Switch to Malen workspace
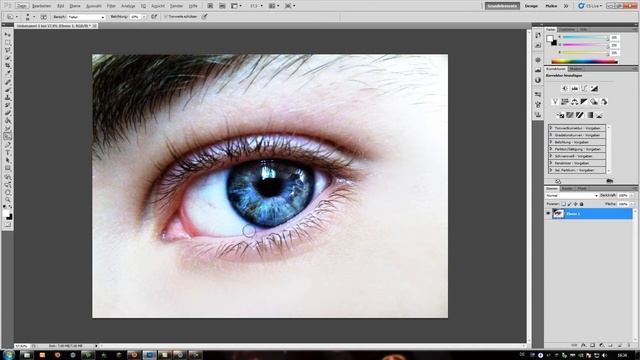This screenshot has height=360, width=640. [x=551, y=6]
